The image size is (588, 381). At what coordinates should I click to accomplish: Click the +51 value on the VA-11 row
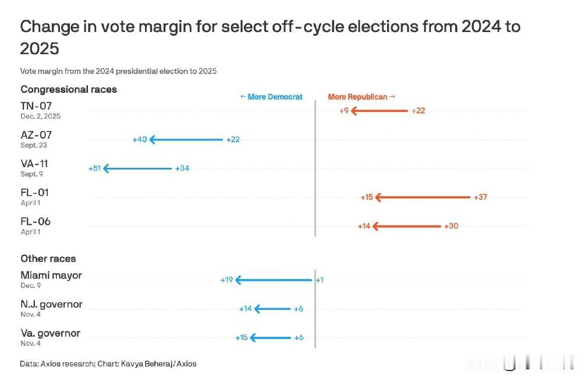tap(95, 168)
